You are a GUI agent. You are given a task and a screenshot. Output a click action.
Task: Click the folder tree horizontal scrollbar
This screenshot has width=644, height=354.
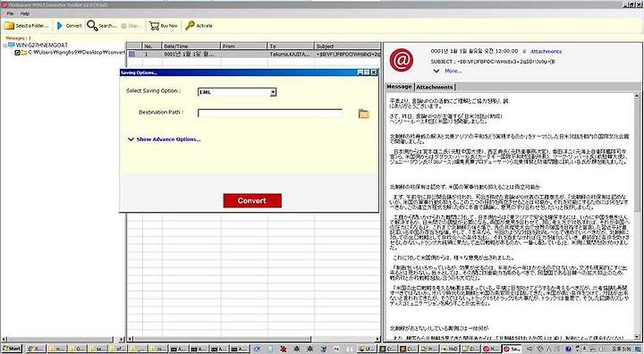click(63, 340)
